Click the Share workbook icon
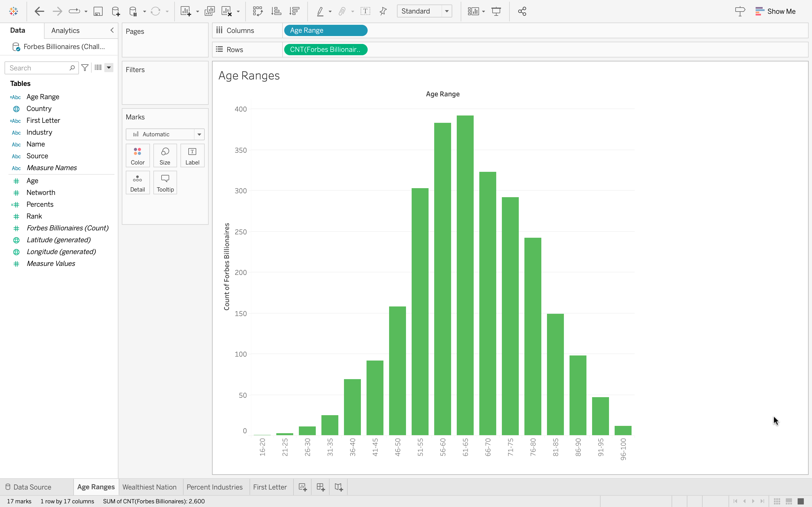Screen dimensions: 812x507 [x=522, y=11]
